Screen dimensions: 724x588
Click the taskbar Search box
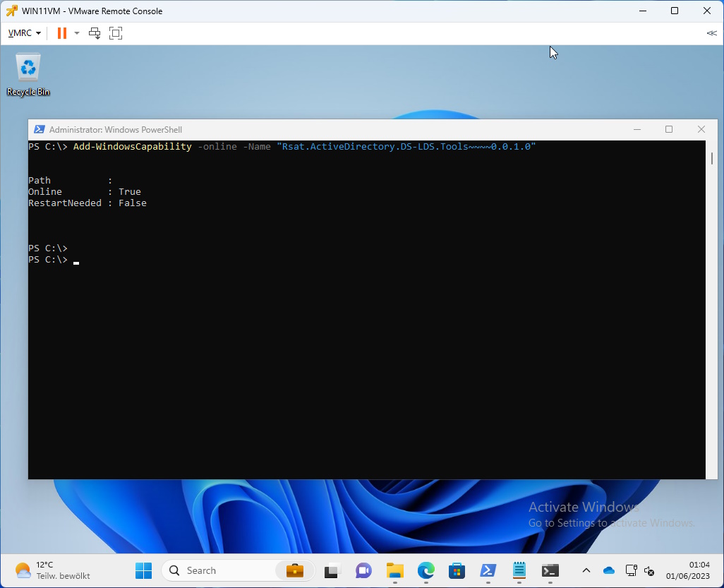238,571
